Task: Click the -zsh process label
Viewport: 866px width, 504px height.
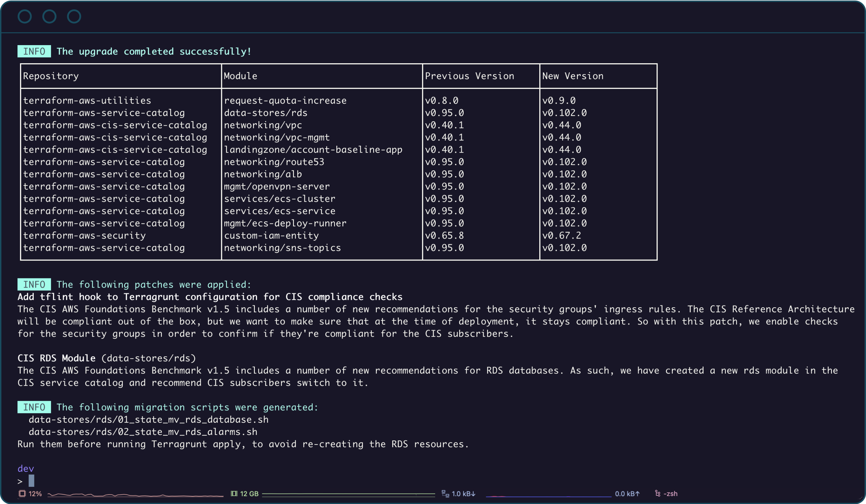Action: click(670, 494)
